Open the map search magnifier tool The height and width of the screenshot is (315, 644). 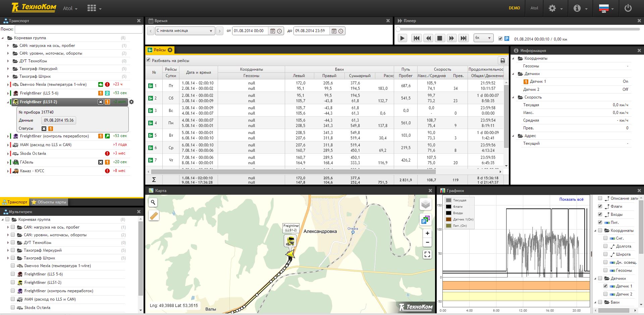[153, 202]
